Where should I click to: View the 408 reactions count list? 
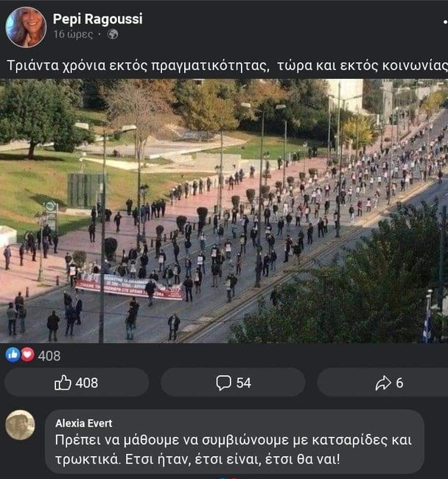tap(49, 356)
